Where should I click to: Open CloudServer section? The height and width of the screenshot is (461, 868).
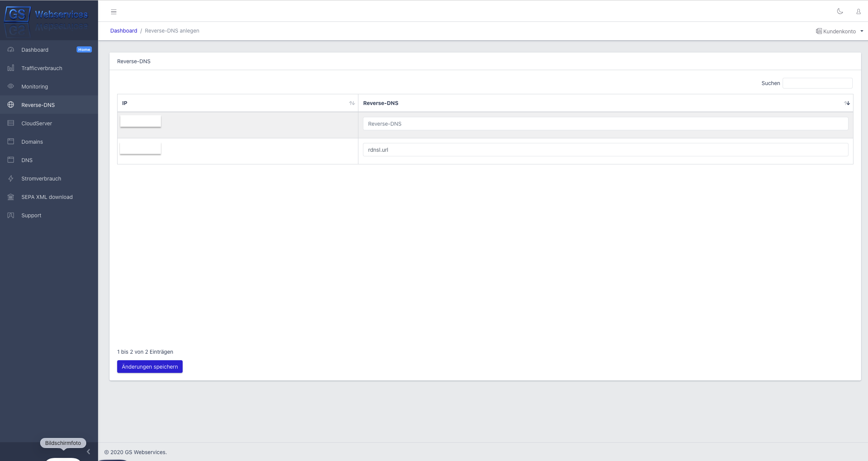[x=49, y=123]
